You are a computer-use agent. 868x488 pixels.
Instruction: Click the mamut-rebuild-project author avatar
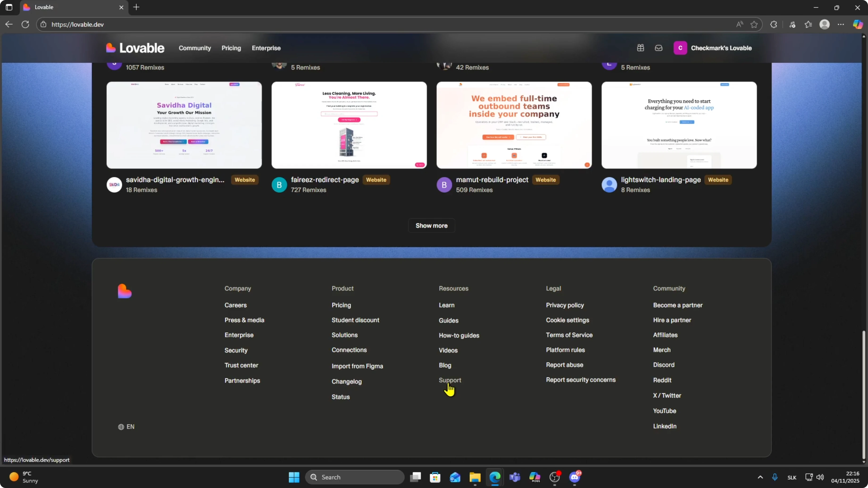pyautogui.click(x=444, y=185)
